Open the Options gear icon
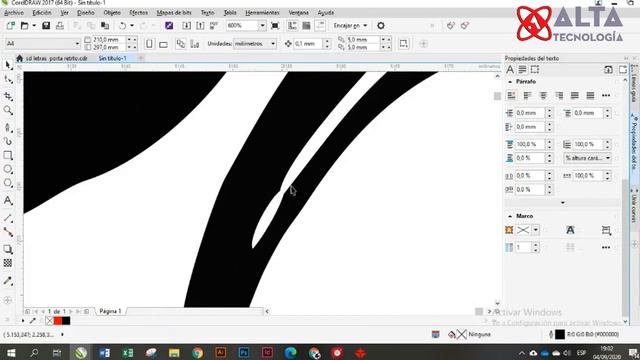Viewport: 640px width, 360px height. click(x=381, y=26)
